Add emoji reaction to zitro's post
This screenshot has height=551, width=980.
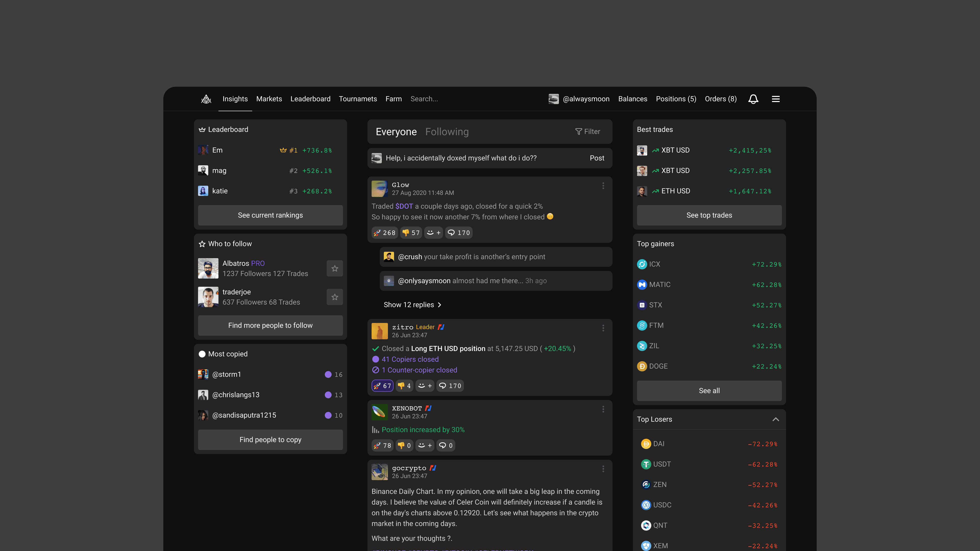point(425,386)
